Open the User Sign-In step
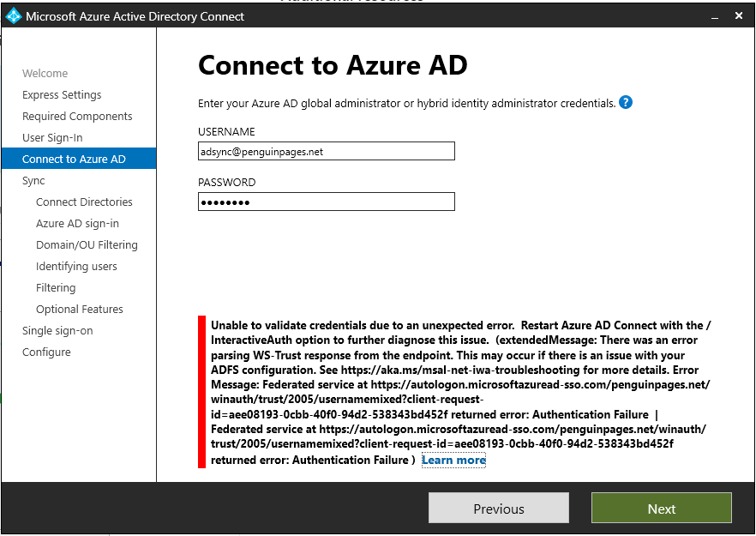 coord(52,137)
